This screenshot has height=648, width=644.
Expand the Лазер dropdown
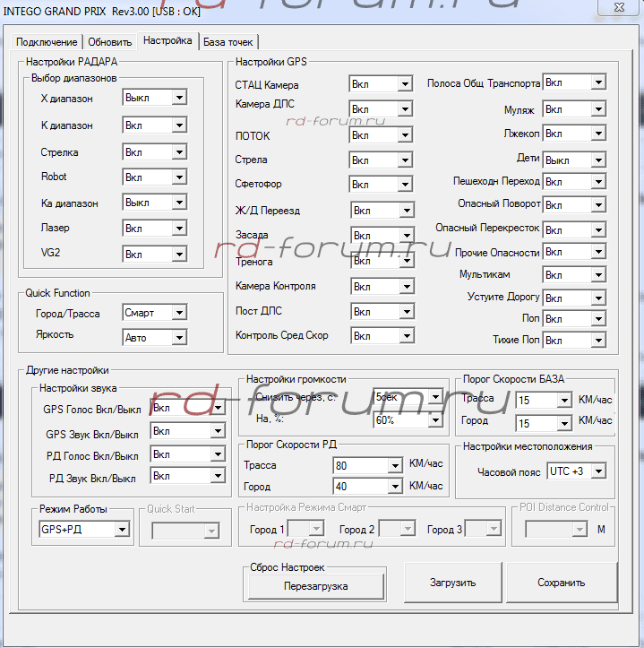pyautogui.click(x=155, y=229)
